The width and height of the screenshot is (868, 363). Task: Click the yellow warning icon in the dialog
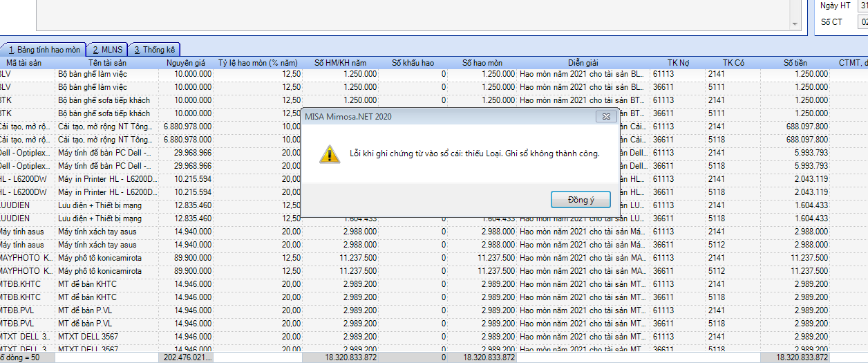(x=330, y=153)
